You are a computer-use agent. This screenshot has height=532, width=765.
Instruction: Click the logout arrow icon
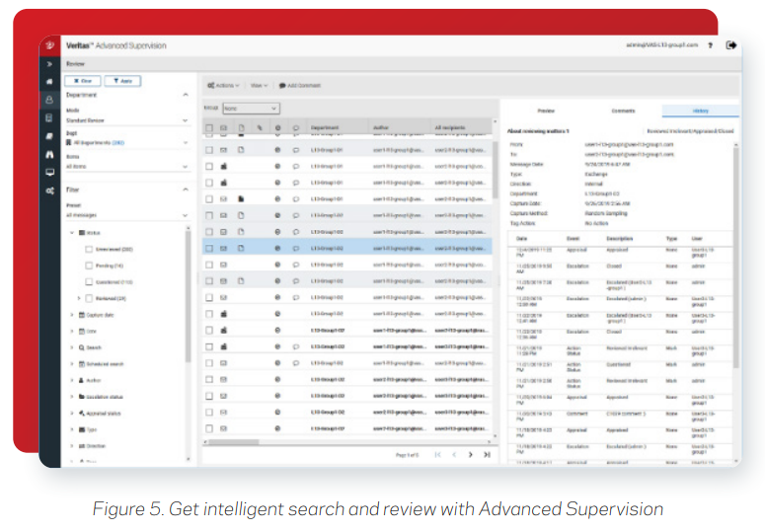(730, 45)
